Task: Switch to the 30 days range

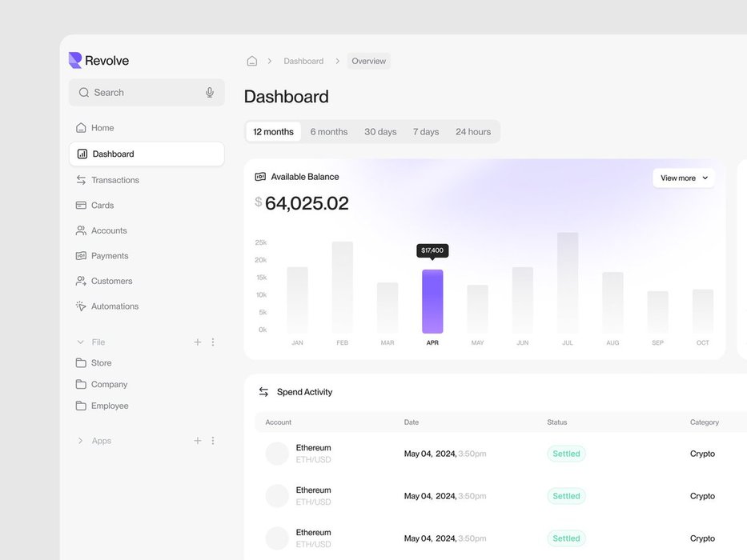Action: [x=380, y=132]
